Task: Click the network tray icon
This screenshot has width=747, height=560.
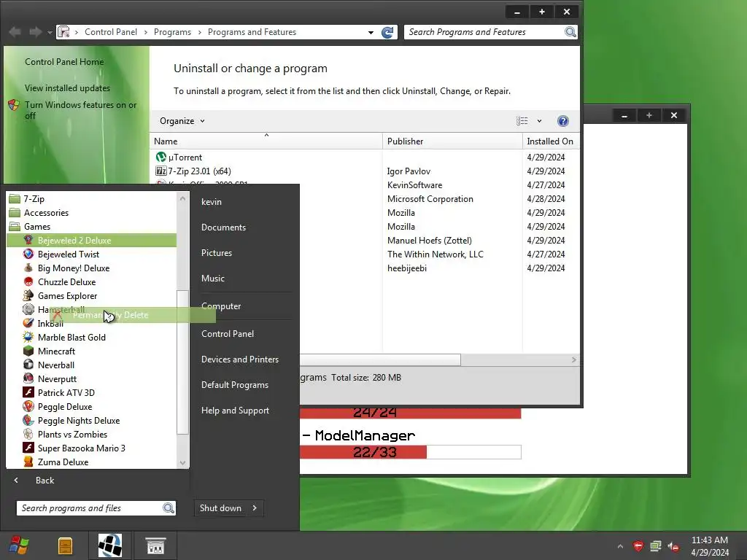Action: coord(656,545)
